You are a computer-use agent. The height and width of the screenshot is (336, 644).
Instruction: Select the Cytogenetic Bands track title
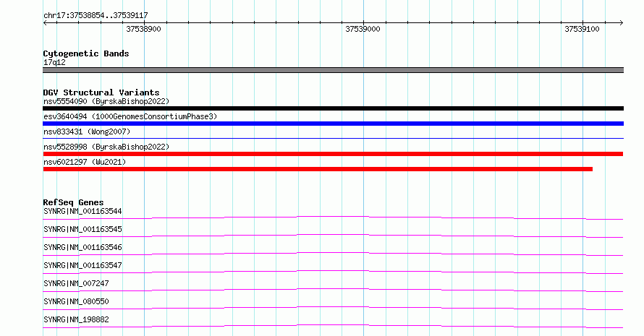86,53
